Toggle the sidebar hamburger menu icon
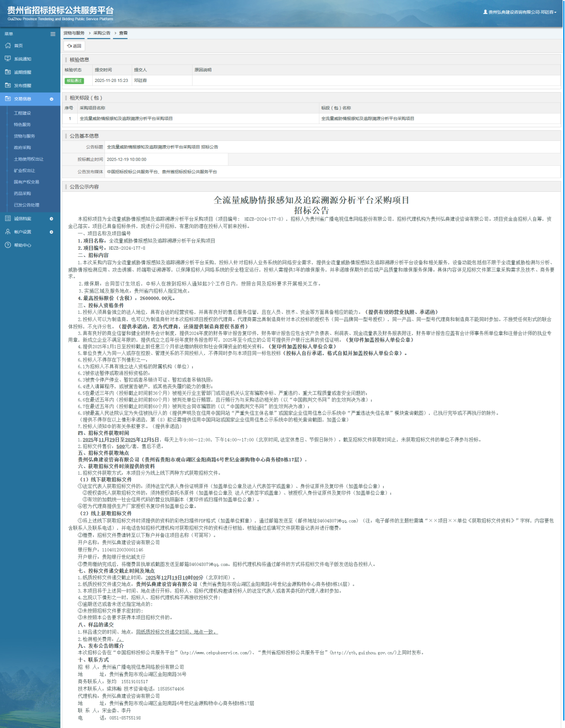The image size is (565, 728). point(53,34)
